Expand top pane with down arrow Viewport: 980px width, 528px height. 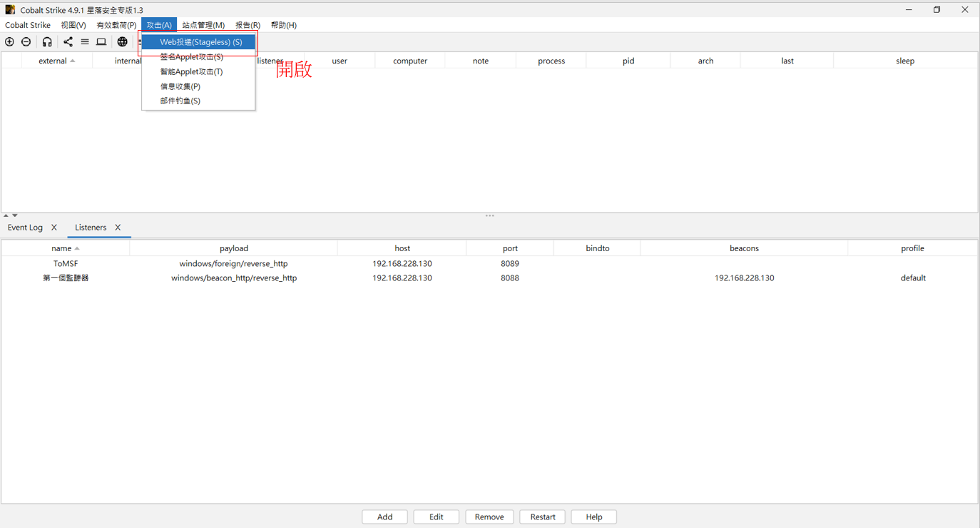tap(15, 215)
